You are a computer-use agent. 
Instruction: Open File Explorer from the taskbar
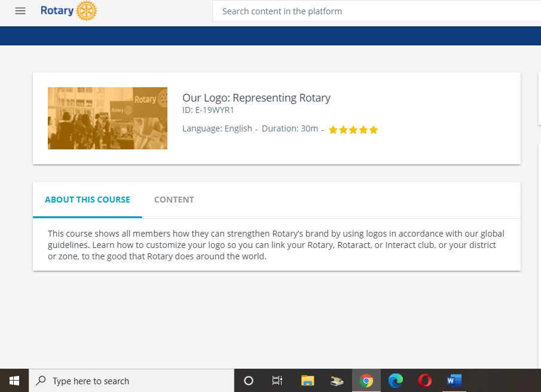coord(308,381)
